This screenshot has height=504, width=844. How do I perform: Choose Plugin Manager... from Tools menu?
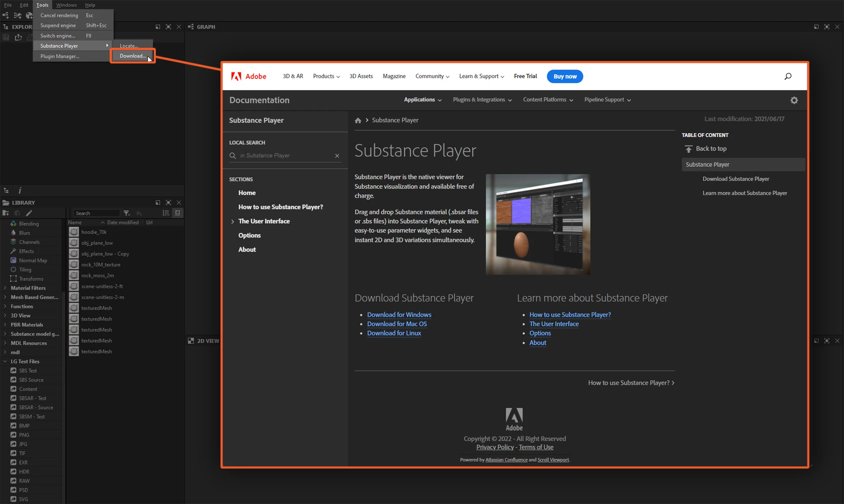[60, 56]
